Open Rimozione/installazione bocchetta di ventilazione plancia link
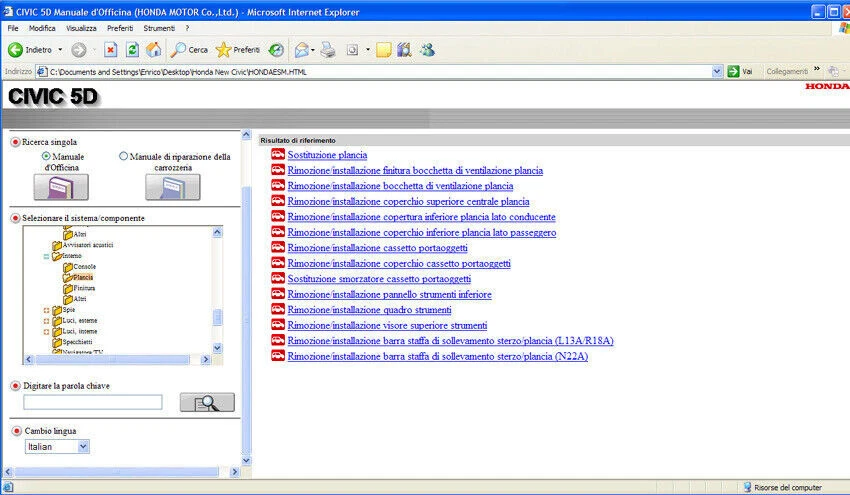850x495 pixels. pos(400,186)
